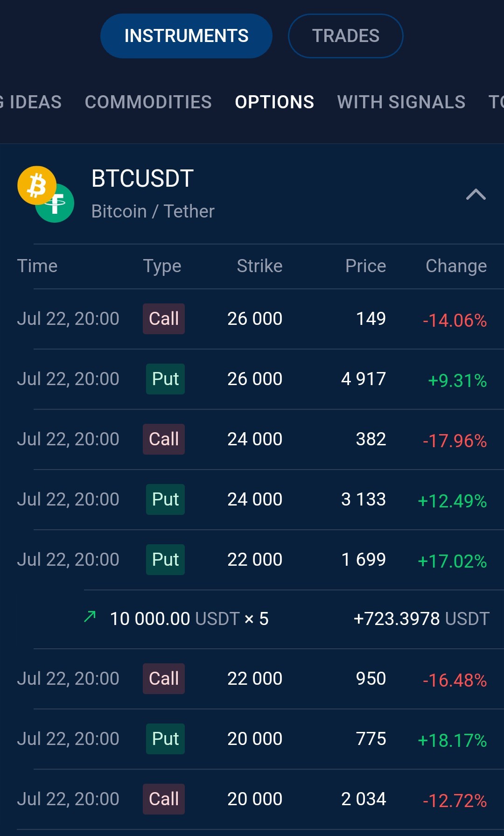Sort by the Strike column header
This screenshot has width=504, height=836.
point(259,266)
